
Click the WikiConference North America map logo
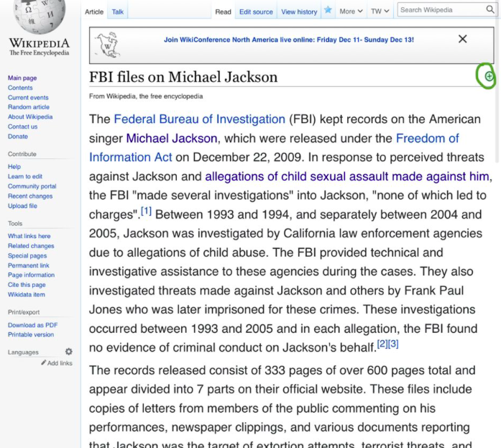pos(108,45)
